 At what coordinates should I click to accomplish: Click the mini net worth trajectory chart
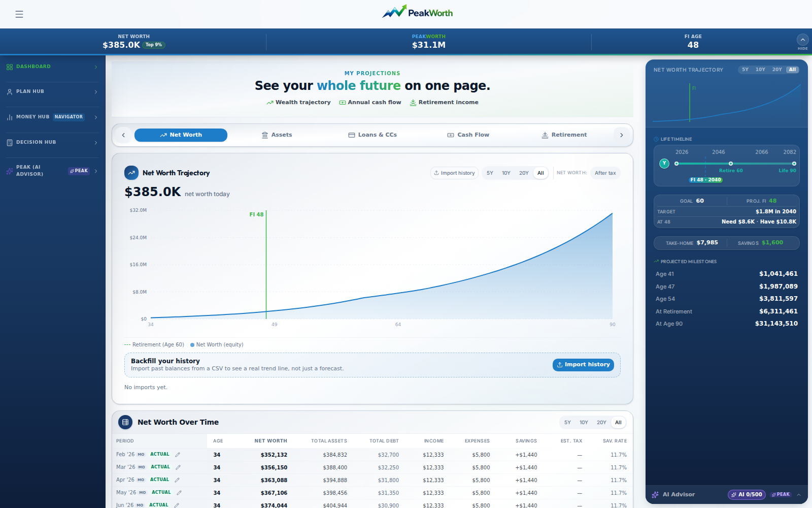pyautogui.click(x=727, y=103)
